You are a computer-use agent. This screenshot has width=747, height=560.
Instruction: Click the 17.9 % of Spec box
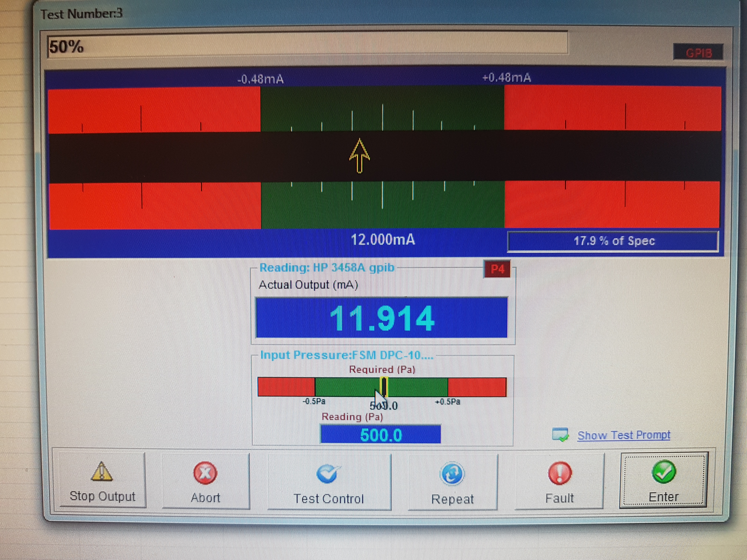[x=613, y=241]
